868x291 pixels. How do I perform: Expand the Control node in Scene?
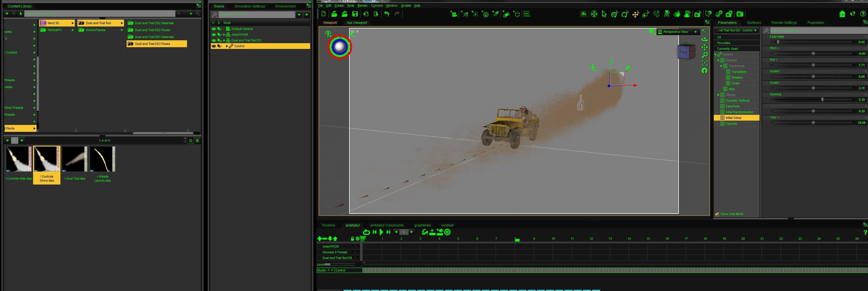[x=227, y=46]
